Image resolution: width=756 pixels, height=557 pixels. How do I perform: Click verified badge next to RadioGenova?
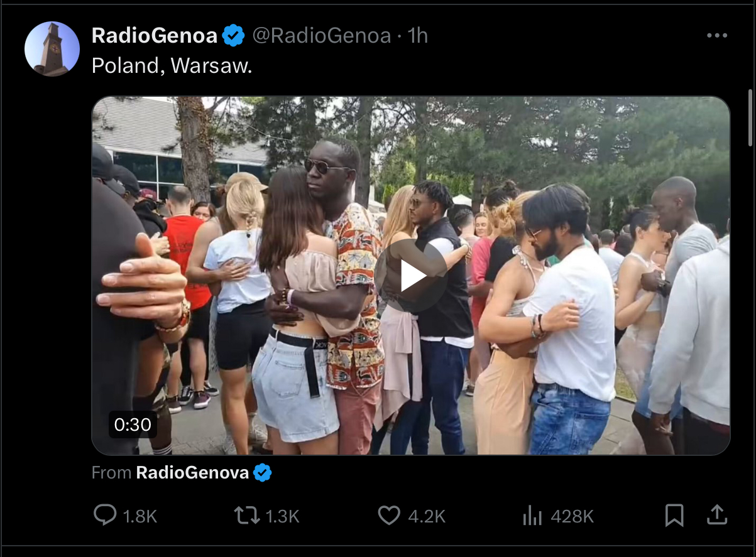pos(262,473)
